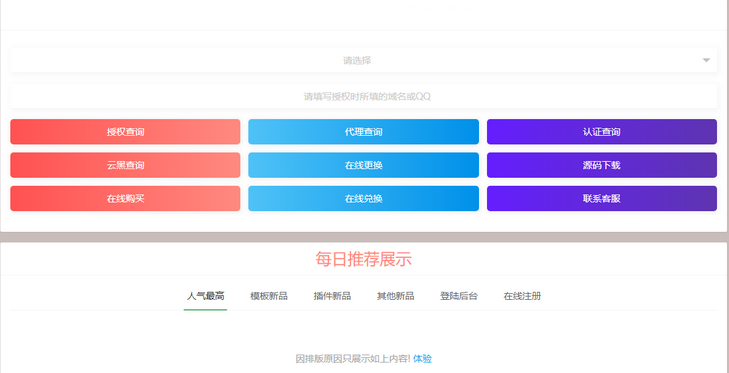The width and height of the screenshot is (729, 373).
Task: Open the 请选择 dropdown selector
Action: tap(363, 60)
